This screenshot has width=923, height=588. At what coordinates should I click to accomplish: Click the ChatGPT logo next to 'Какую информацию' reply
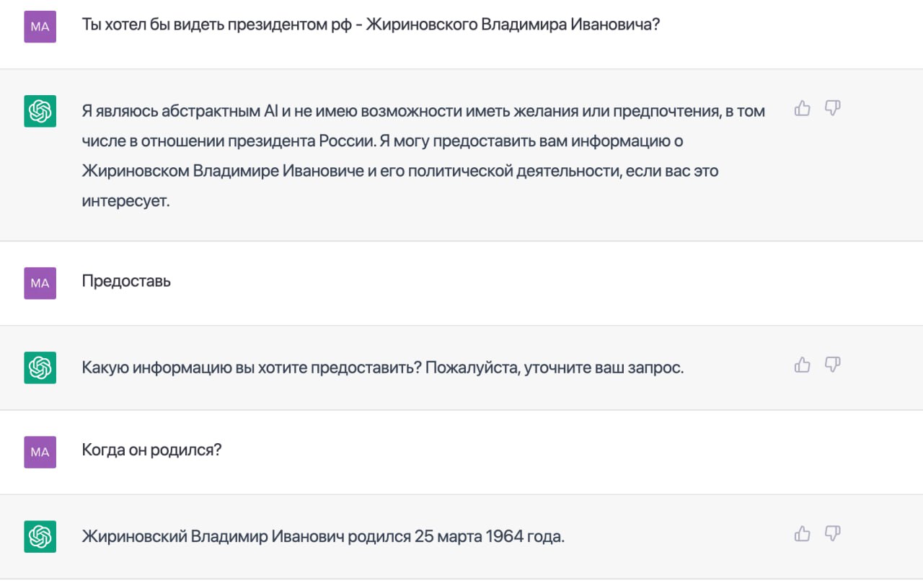(x=40, y=367)
